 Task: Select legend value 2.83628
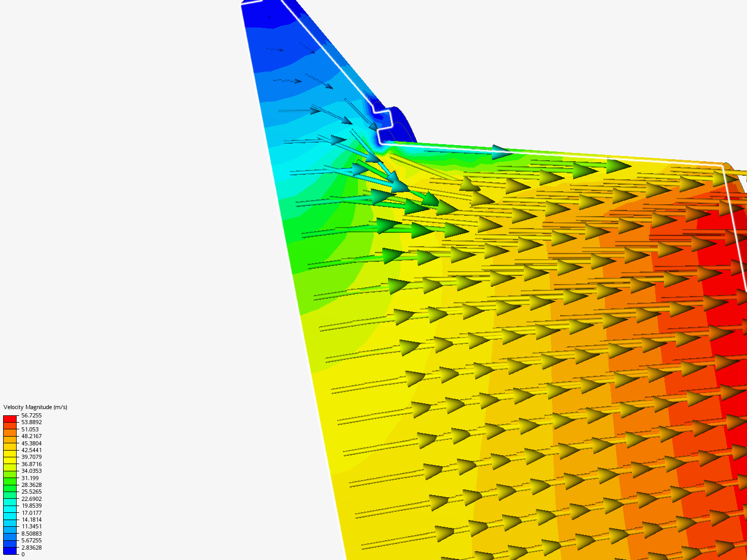31,548
